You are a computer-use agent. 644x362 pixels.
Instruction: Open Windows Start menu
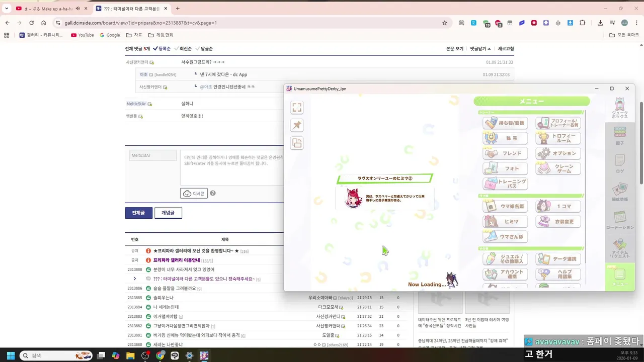coord(11,355)
